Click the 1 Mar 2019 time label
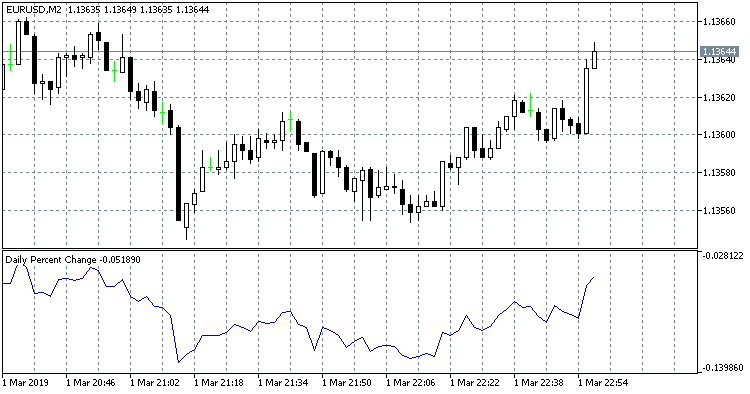This screenshot has width=750, height=394. point(27,383)
